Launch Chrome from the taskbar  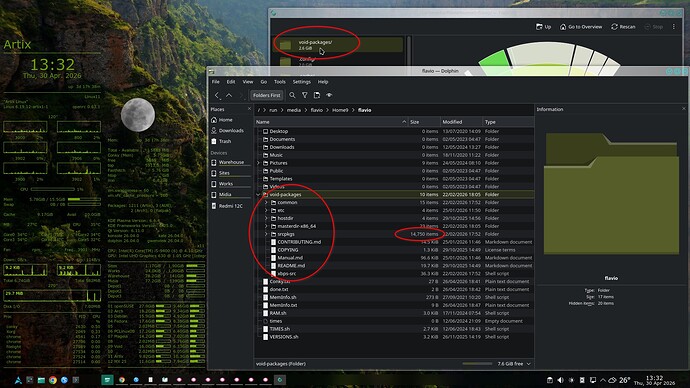pyautogui.click(x=53, y=380)
